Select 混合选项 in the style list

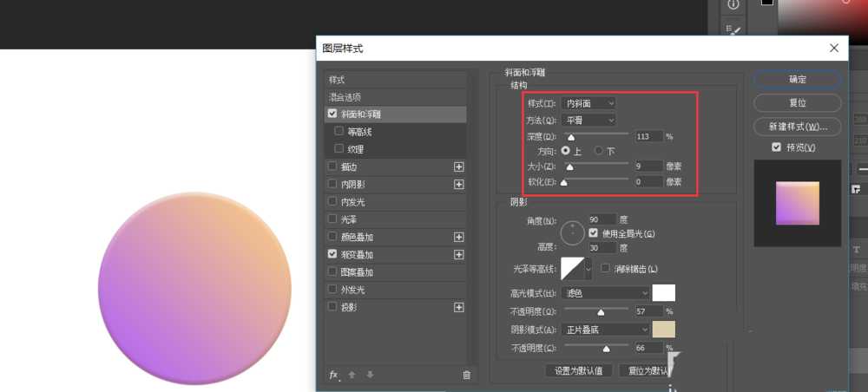[x=345, y=97]
